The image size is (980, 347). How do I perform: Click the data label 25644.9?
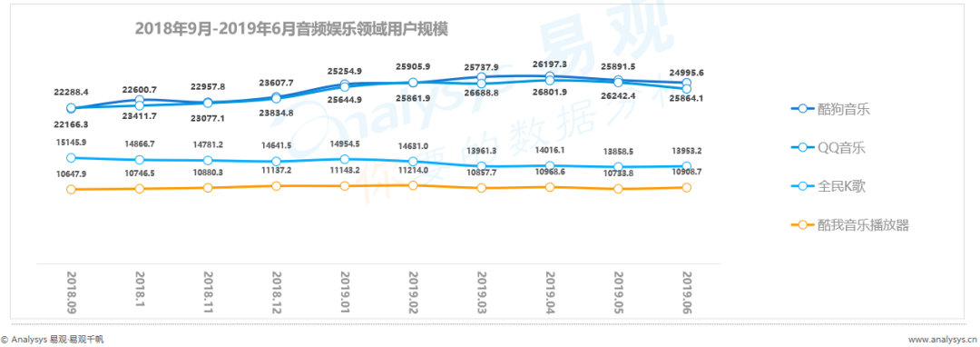pos(345,99)
